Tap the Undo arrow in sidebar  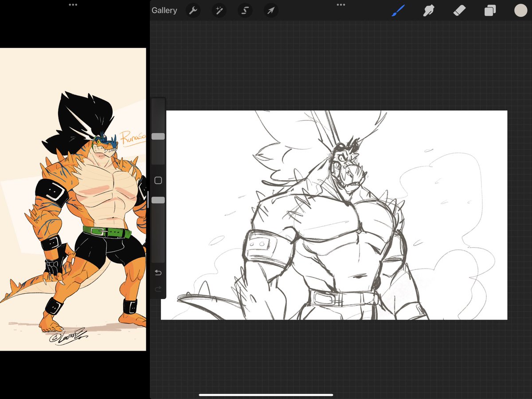158,272
